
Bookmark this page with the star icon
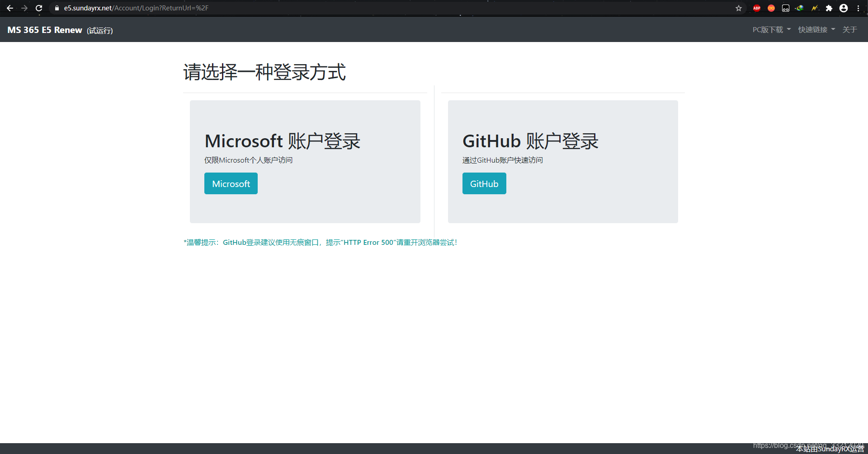pos(739,8)
